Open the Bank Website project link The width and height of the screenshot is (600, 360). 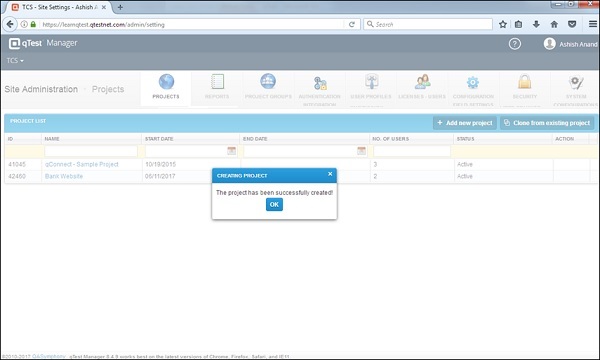[64, 176]
